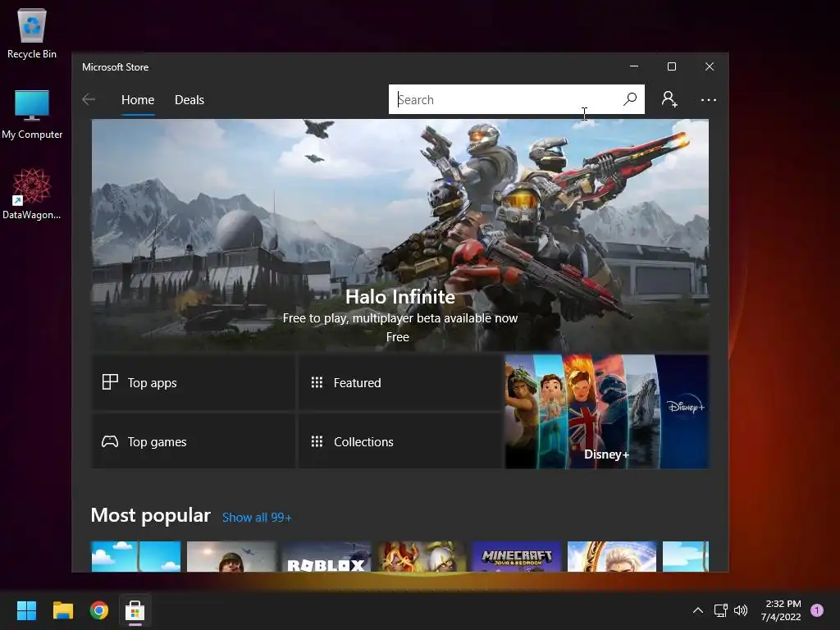Open the My Computer desktop icon

click(32, 115)
